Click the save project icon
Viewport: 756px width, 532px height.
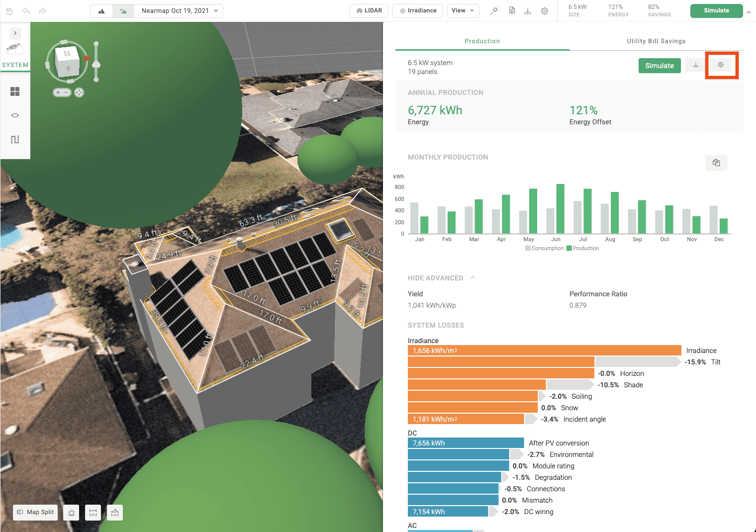coord(9,10)
